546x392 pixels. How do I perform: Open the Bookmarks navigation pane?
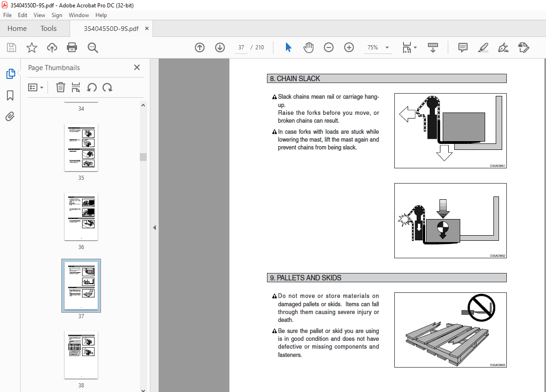pyautogui.click(x=10, y=95)
